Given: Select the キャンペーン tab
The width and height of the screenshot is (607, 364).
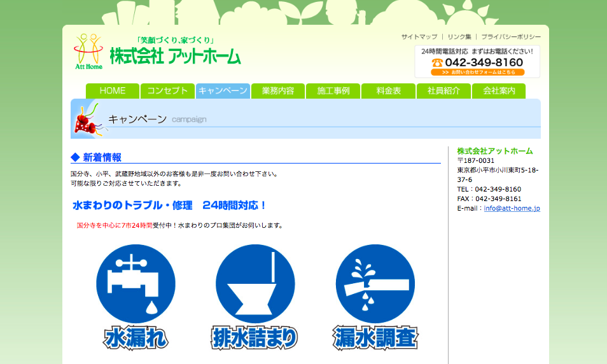Looking at the screenshot, I should pos(223,91).
